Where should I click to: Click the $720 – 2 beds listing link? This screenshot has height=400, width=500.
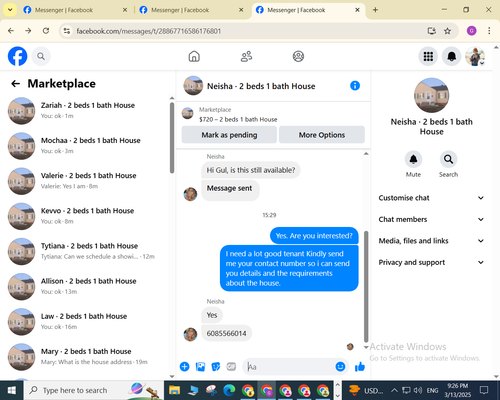coord(238,119)
